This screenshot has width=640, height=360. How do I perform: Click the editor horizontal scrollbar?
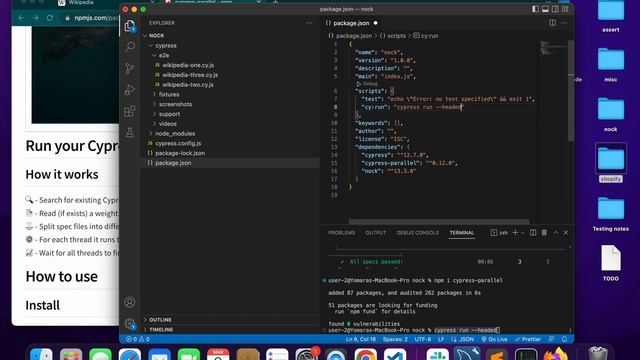point(439,222)
